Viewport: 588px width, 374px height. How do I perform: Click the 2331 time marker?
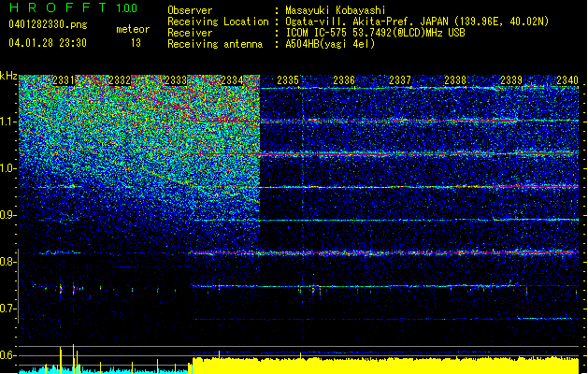tap(64, 80)
